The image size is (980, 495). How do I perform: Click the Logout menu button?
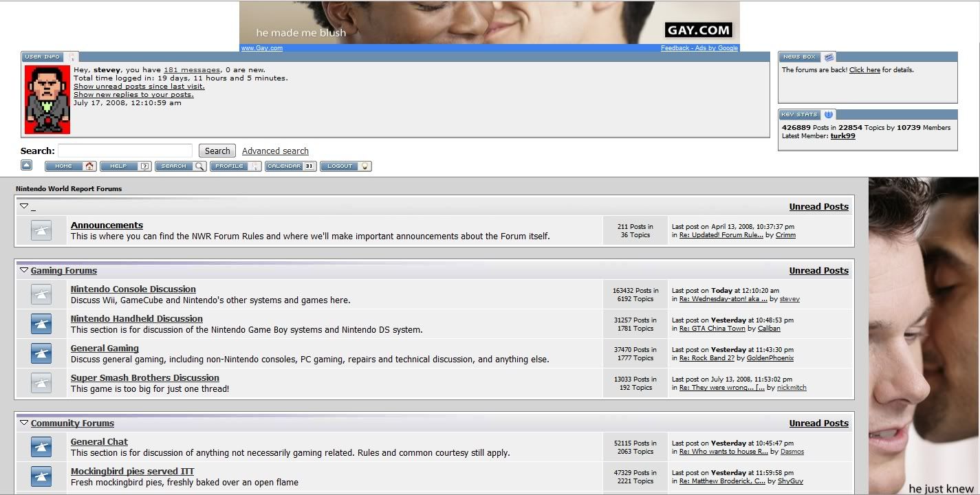346,166
